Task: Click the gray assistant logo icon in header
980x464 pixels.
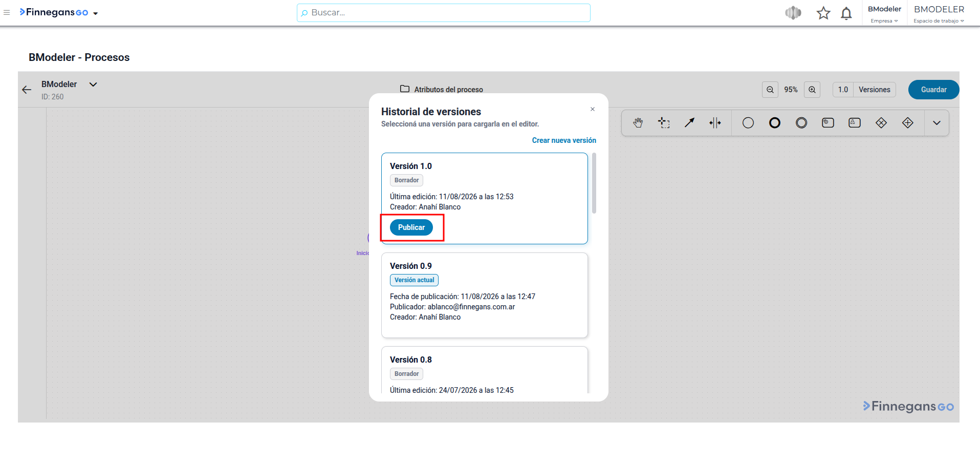Action: (793, 13)
